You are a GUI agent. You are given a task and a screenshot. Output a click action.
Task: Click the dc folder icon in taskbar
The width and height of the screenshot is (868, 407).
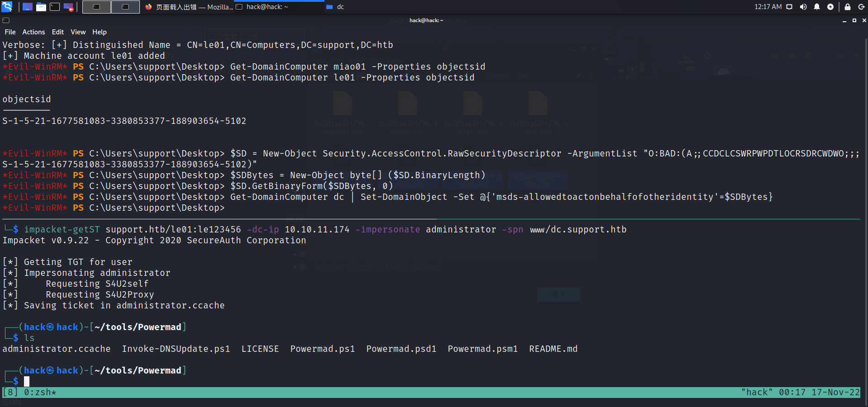[x=329, y=7]
